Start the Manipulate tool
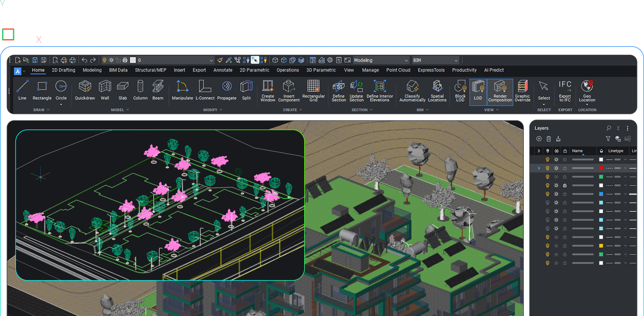The image size is (644, 316). tap(182, 90)
